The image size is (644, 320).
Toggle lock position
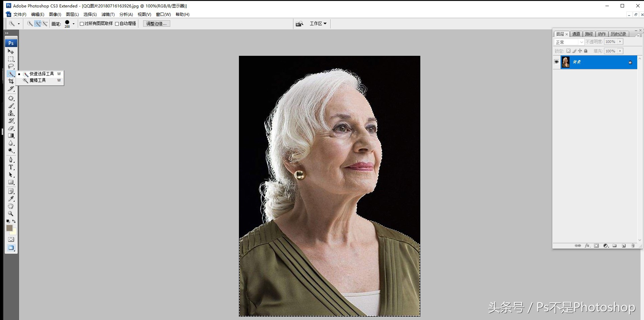pos(580,51)
